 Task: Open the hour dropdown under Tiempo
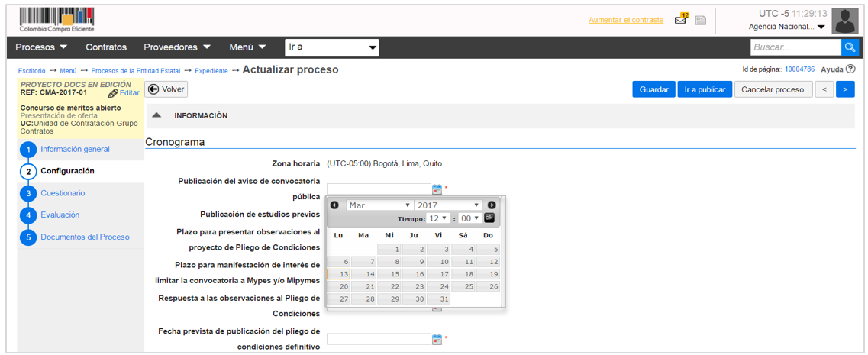439,218
